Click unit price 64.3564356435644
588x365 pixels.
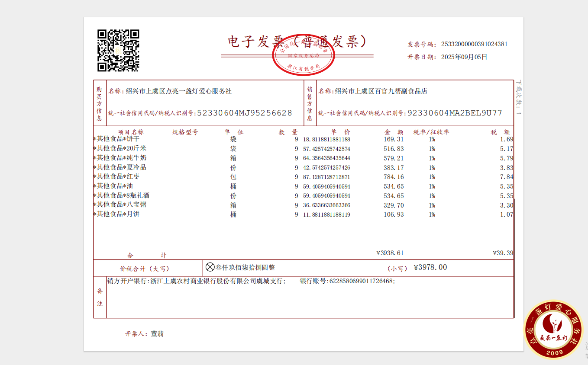point(326,158)
